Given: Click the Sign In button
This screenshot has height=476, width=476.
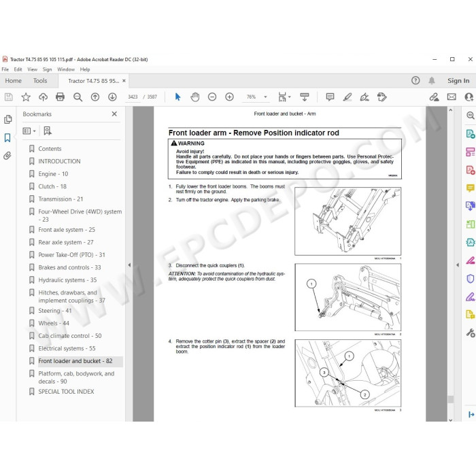Looking at the screenshot, I should [458, 80].
